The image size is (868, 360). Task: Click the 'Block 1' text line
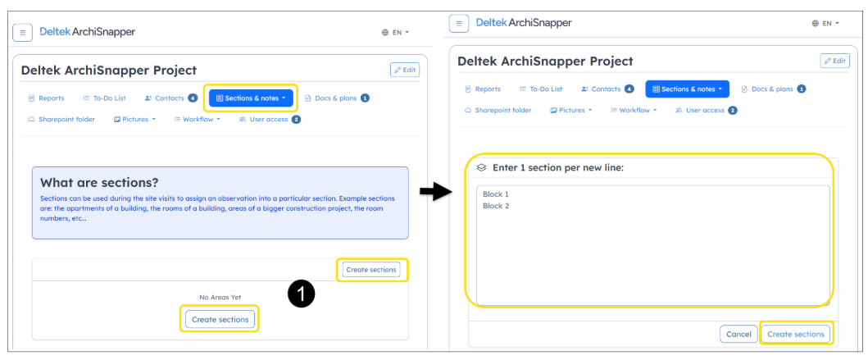coord(495,194)
